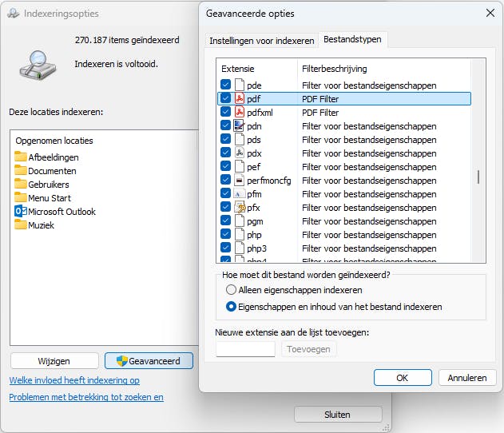Select Eigenschappen en inhoud indexeren radio
The image size is (504, 433).
coord(231,307)
